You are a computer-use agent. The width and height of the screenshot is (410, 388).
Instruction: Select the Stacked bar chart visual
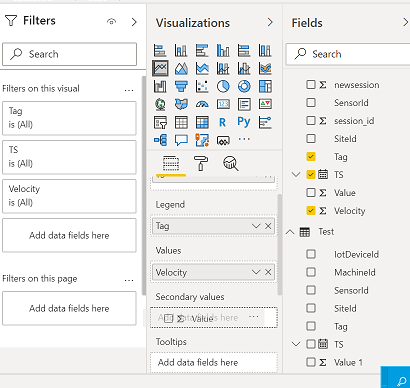(x=160, y=50)
